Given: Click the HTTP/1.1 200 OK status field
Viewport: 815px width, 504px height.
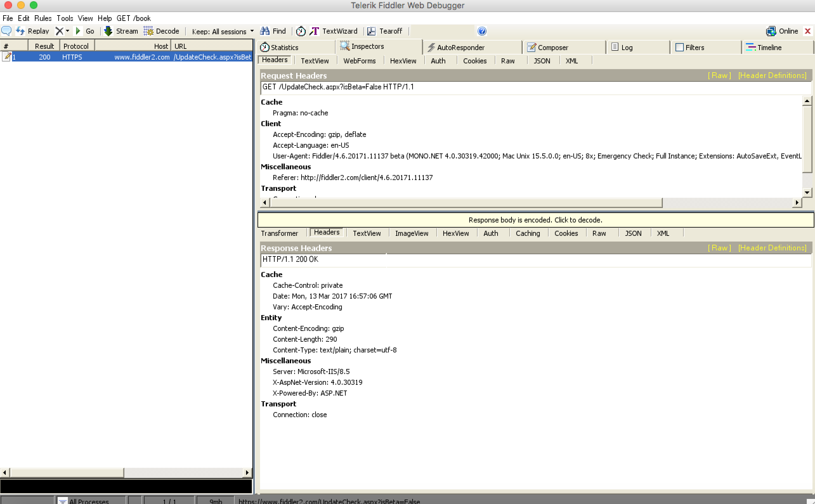Looking at the screenshot, I should point(536,260).
